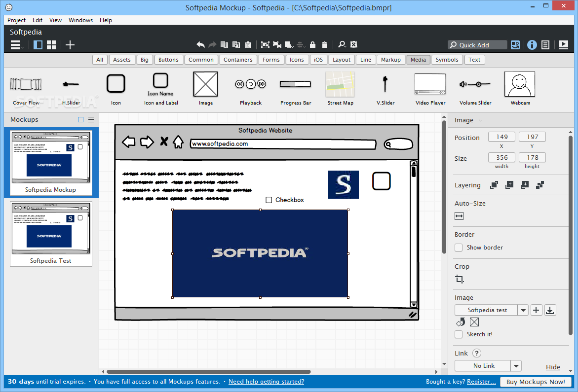Image resolution: width=578 pixels, height=392 pixels.
Task: Switch to the Markup library tab
Action: 391,60
